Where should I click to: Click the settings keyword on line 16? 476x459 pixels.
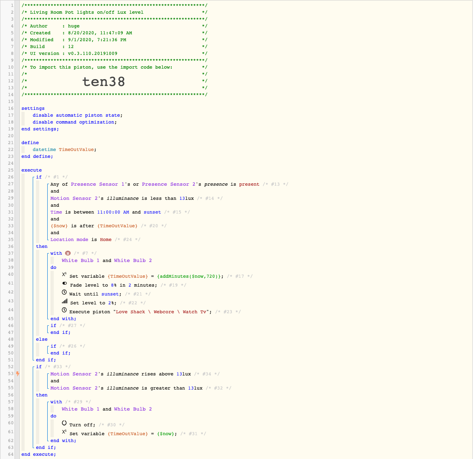click(x=33, y=108)
